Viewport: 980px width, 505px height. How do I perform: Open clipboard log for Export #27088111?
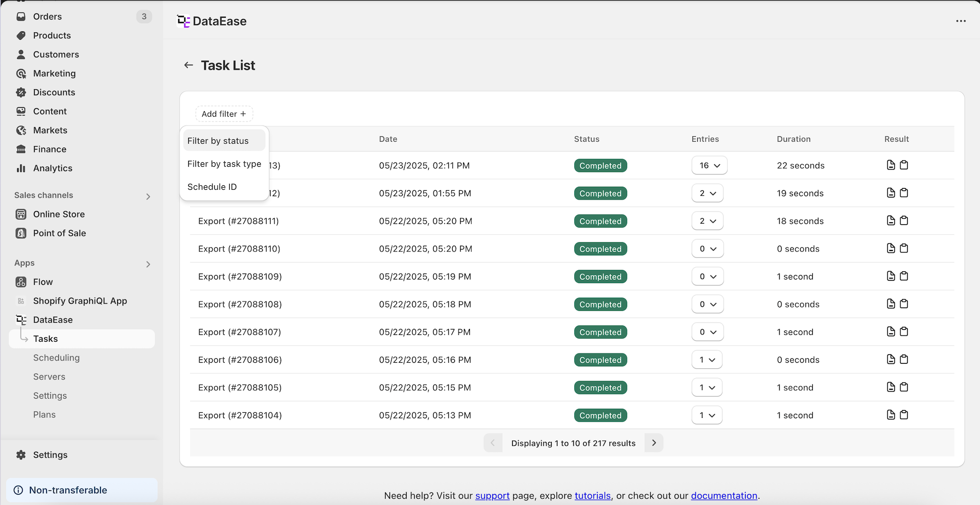pyautogui.click(x=904, y=221)
